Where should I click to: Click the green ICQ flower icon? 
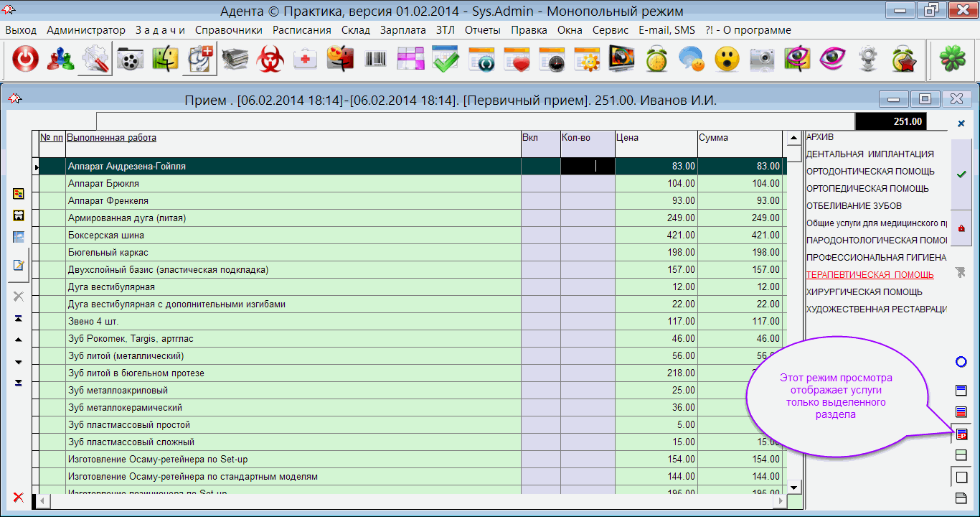point(953,60)
